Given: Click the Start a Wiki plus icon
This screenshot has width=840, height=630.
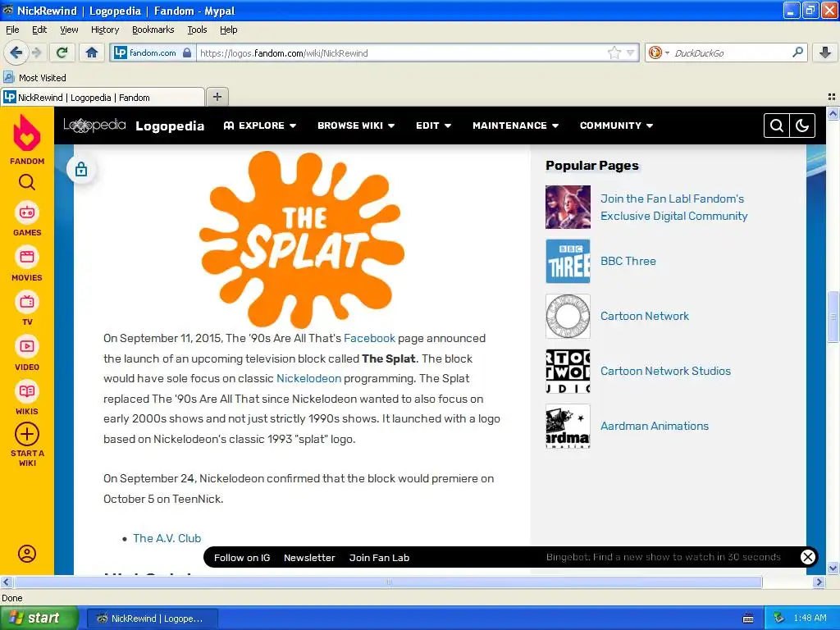Looking at the screenshot, I should pyautogui.click(x=27, y=435).
